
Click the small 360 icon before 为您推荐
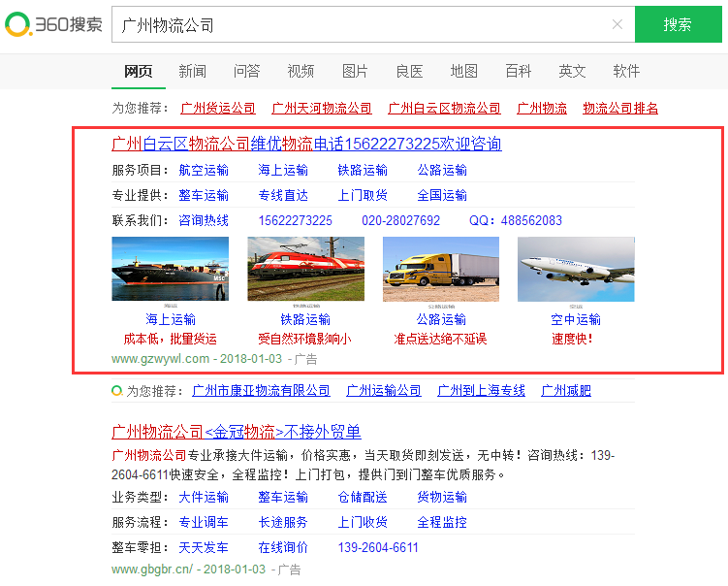pyautogui.click(x=117, y=391)
